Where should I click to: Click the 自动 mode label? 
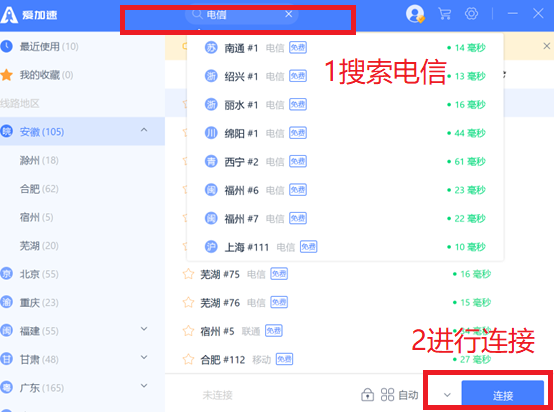(x=408, y=395)
